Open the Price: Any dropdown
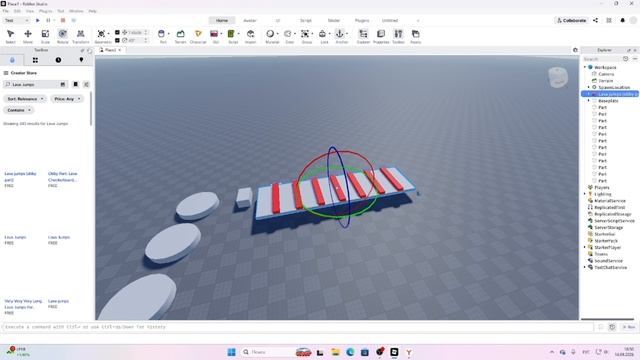 click(x=67, y=99)
